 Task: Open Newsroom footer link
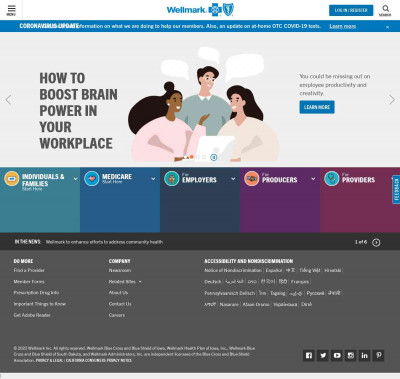120,270
